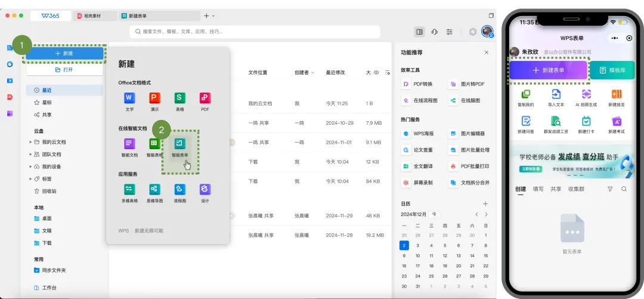The image size is (644, 299).
Task: Go to next month in calendar
Action: click(x=487, y=214)
